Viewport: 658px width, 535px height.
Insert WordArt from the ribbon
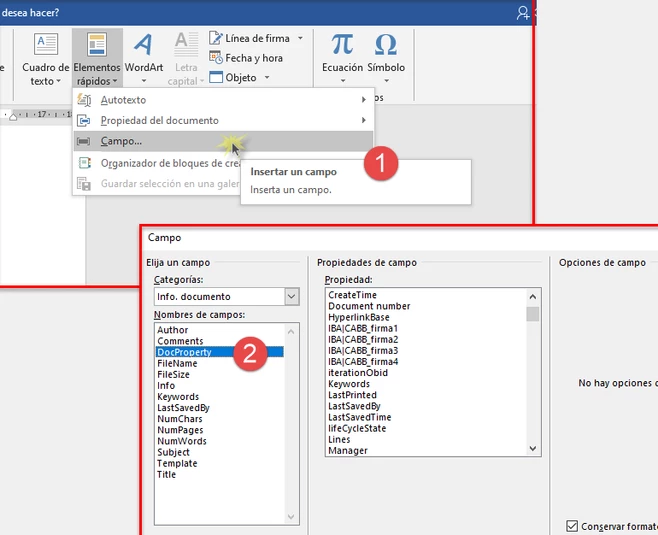[144, 59]
